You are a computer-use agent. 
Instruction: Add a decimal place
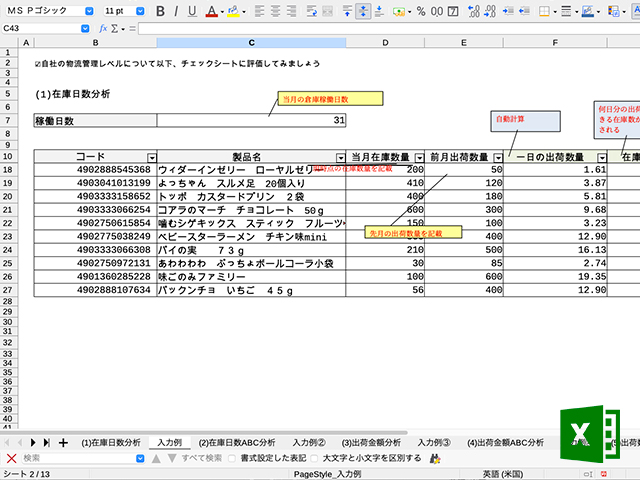point(473,11)
